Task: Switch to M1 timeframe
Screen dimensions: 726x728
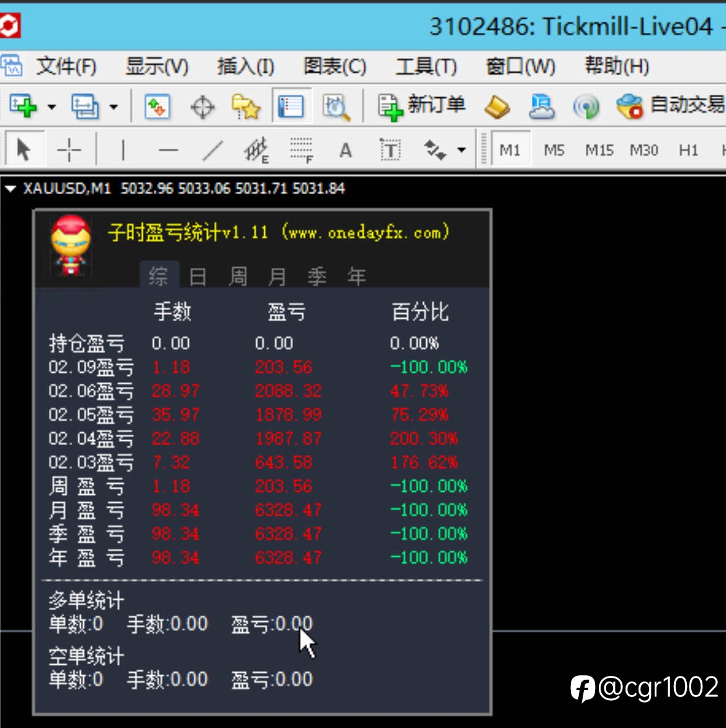Action: 509,150
